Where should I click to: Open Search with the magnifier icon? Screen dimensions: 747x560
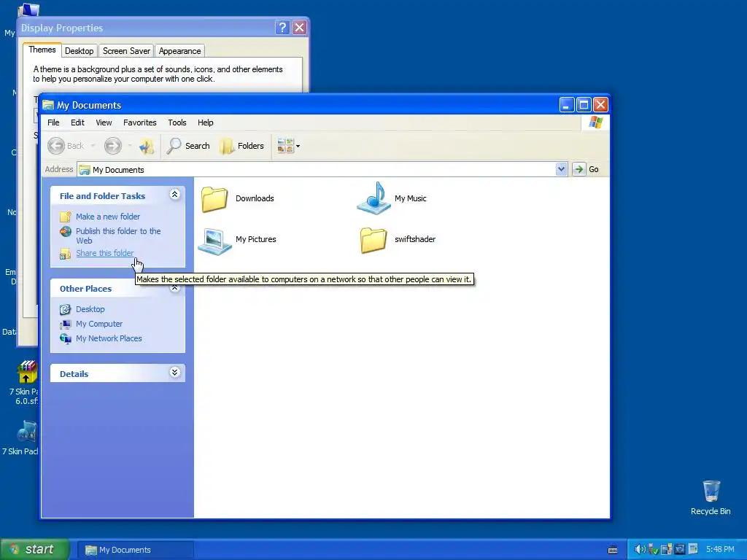174,146
